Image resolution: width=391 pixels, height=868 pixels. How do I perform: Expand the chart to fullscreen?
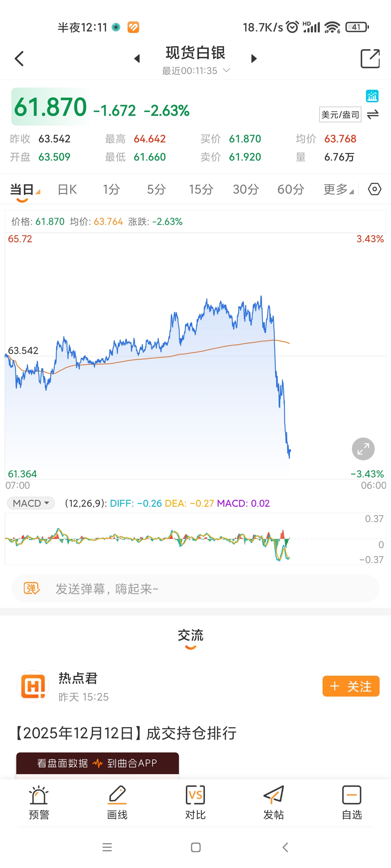point(363,449)
